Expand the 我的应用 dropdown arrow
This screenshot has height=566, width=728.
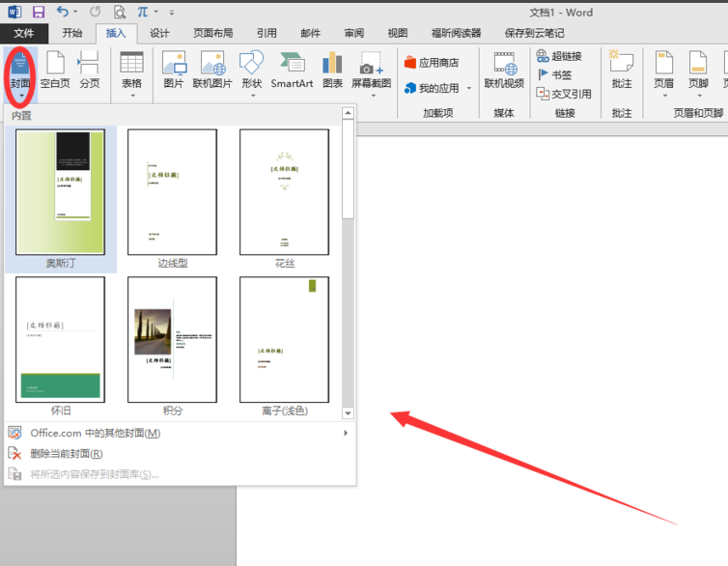(x=469, y=89)
